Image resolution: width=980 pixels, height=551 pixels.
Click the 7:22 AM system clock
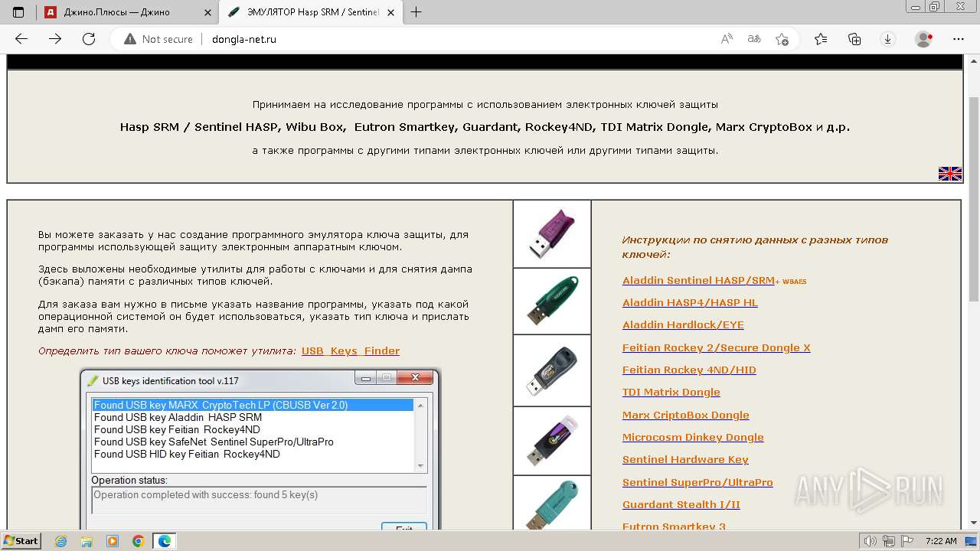pos(941,541)
